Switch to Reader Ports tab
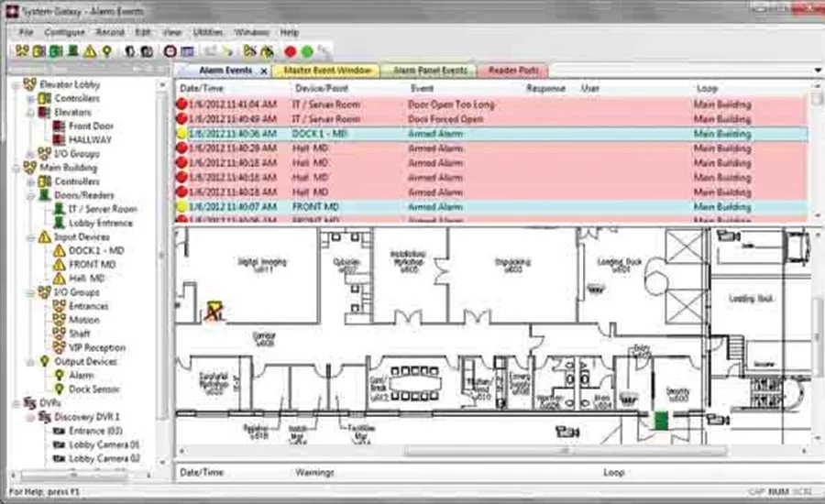The height and width of the screenshot is (504, 825). [513, 70]
